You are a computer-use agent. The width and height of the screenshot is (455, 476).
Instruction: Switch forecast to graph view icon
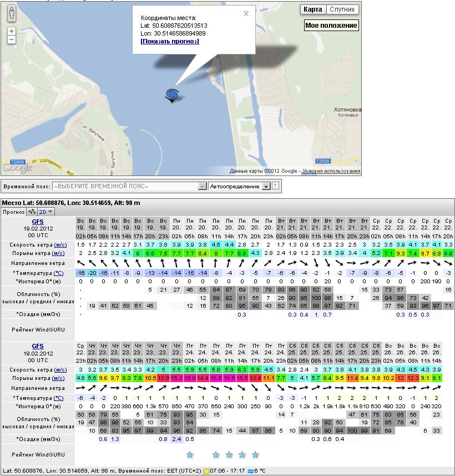tap(32, 212)
